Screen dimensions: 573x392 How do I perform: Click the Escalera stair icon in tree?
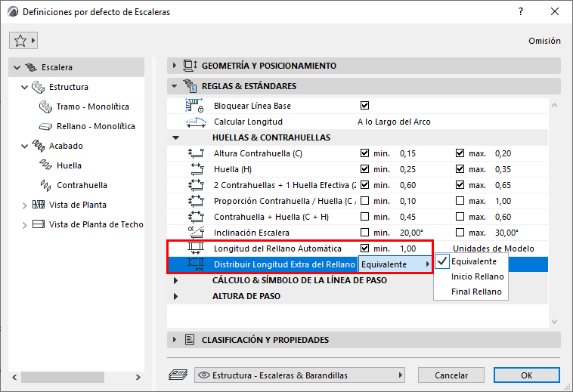[31, 67]
